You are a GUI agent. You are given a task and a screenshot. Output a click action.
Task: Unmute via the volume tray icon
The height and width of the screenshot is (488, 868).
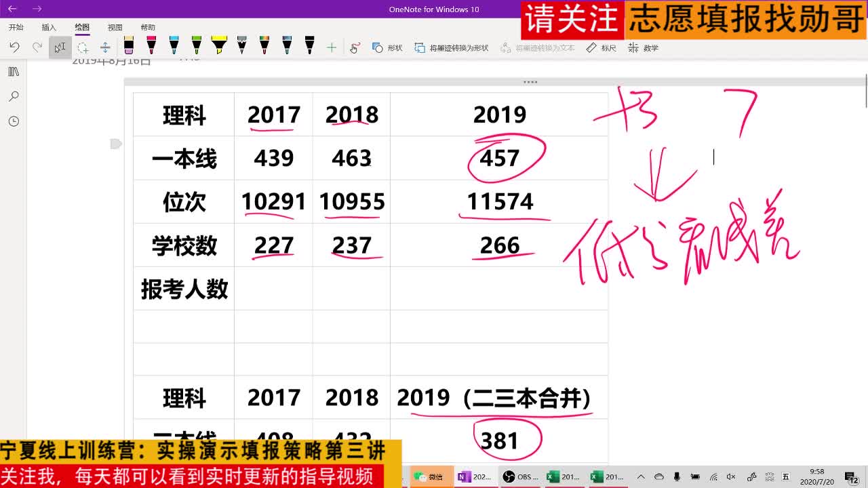[731, 476]
